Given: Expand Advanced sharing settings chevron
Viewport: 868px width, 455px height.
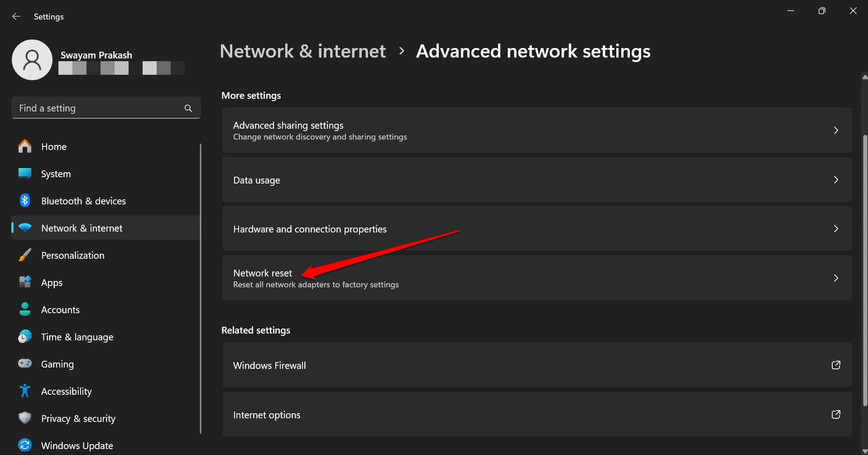Looking at the screenshot, I should 836,131.
